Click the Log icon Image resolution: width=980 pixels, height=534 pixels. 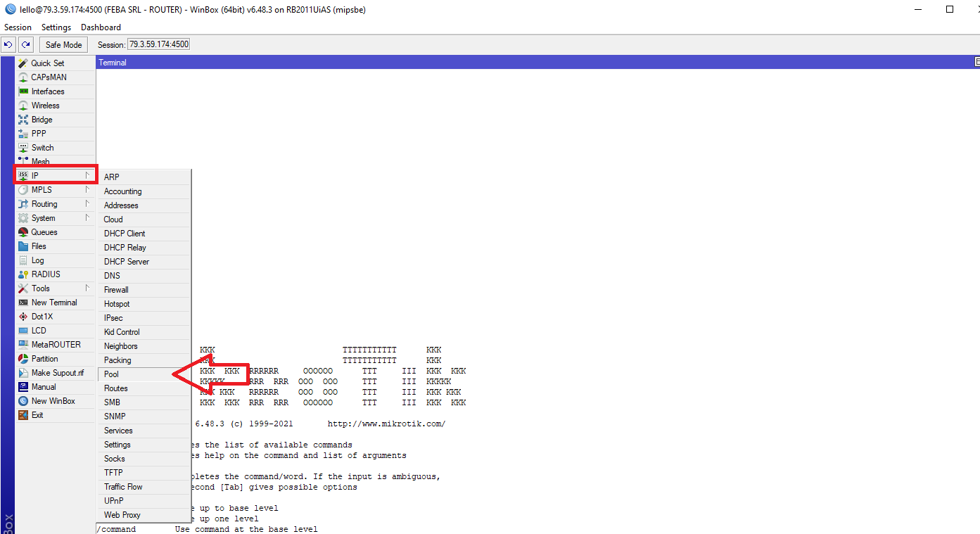[x=23, y=260]
